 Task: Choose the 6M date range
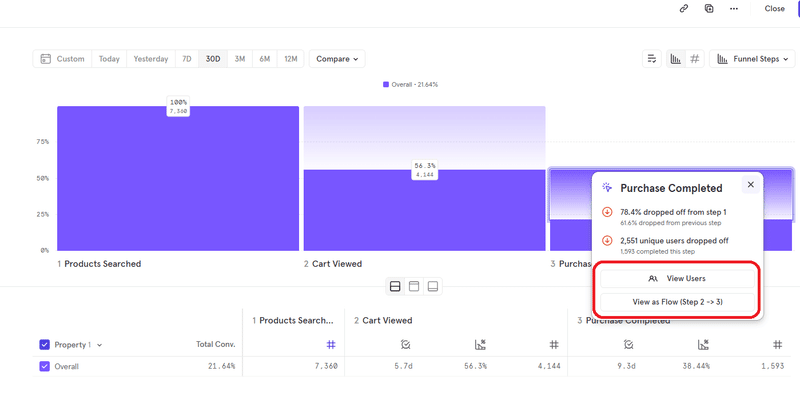[264, 59]
